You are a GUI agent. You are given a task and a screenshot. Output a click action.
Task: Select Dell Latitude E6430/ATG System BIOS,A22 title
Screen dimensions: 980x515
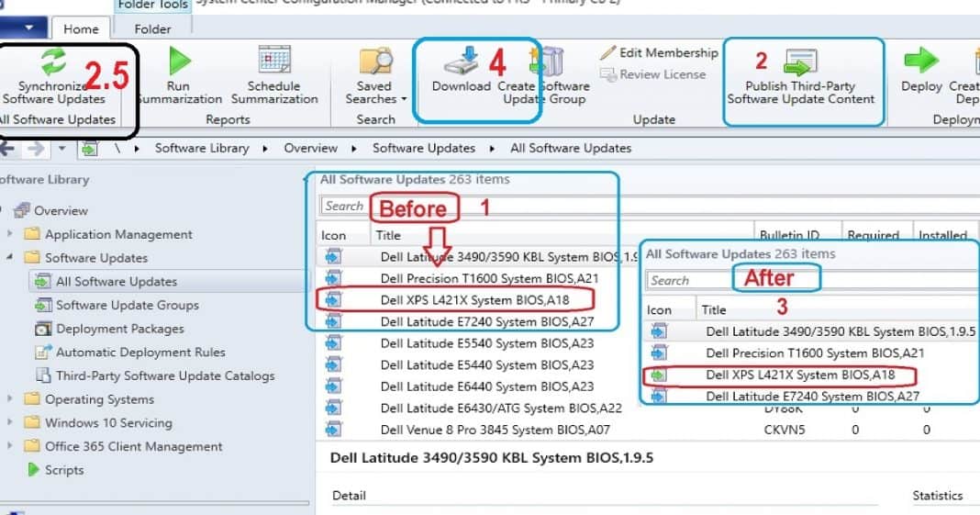(x=501, y=409)
